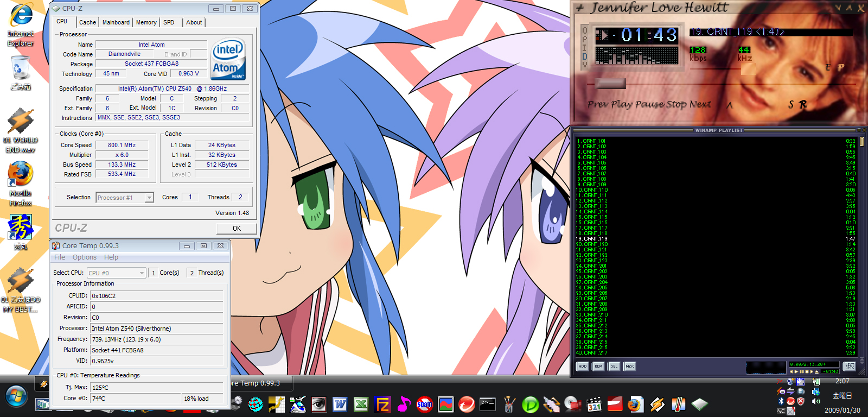The height and width of the screenshot is (417, 868).
Task: Click OK button in CPU-Z
Action: pyautogui.click(x=237, y=229)
